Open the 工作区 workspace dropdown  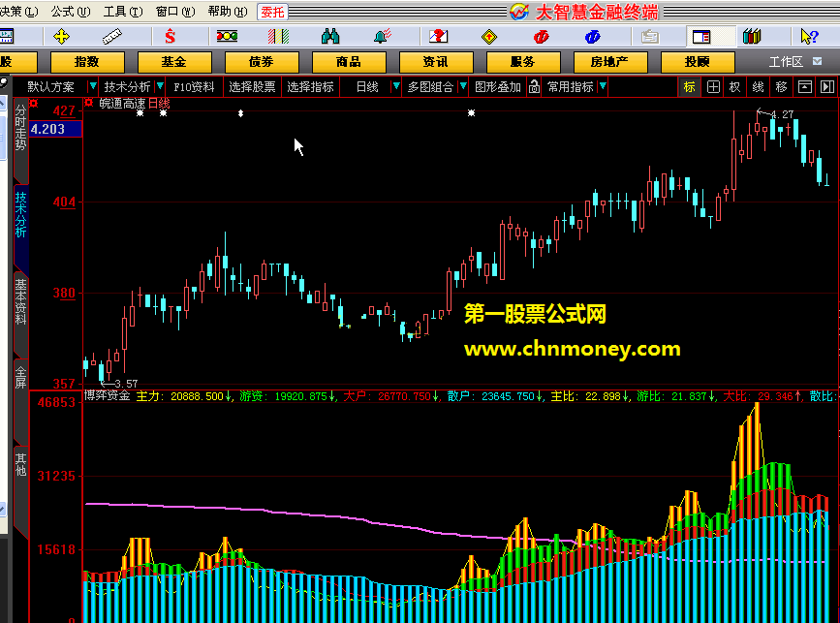pyautogui.click(x=817, y=61)
